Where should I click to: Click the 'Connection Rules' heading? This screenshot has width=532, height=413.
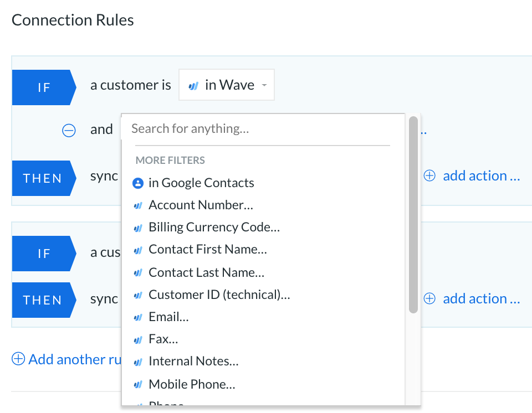73,20
